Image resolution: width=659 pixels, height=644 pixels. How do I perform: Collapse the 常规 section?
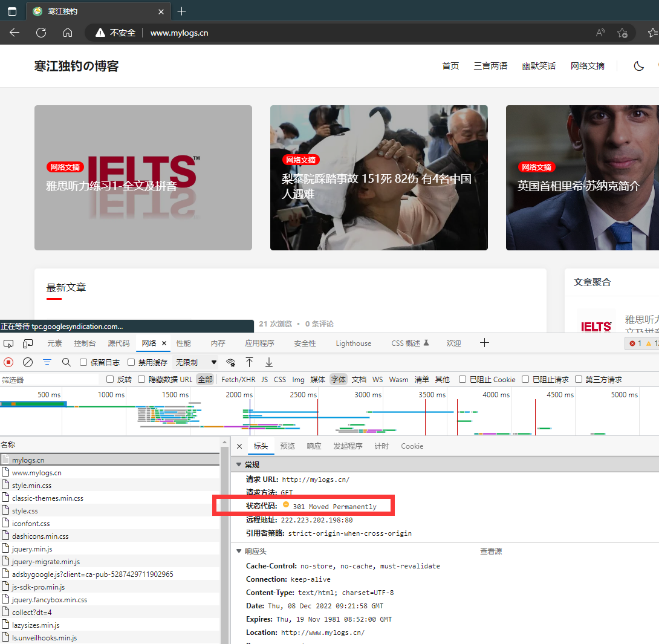(x=239, y=464)
